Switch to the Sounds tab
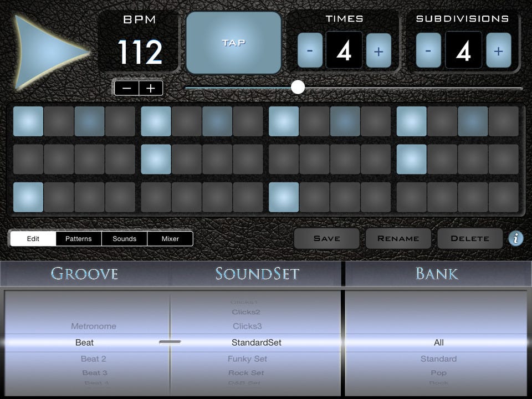Image resolution: width=532 pixels, height=399 pixels. click(x=125, y=238)
